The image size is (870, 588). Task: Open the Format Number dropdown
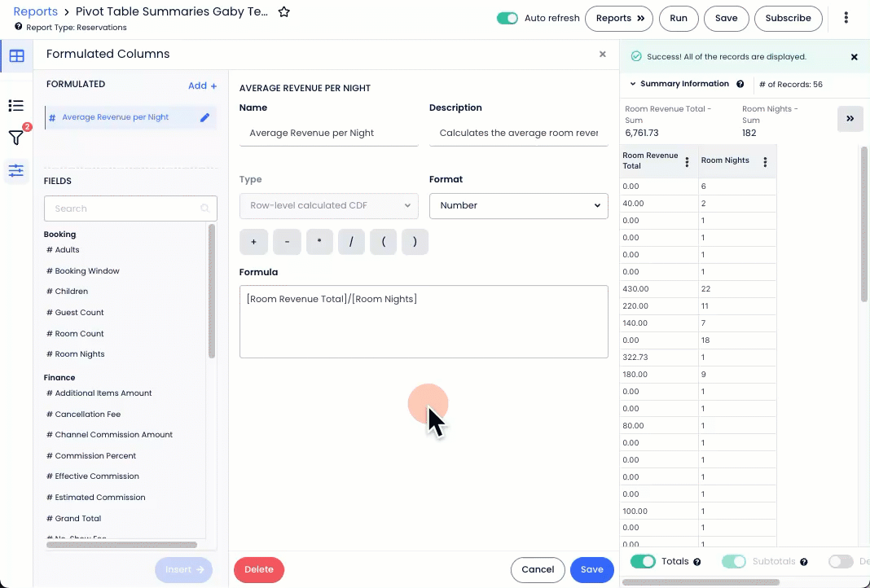click(519, 205)
